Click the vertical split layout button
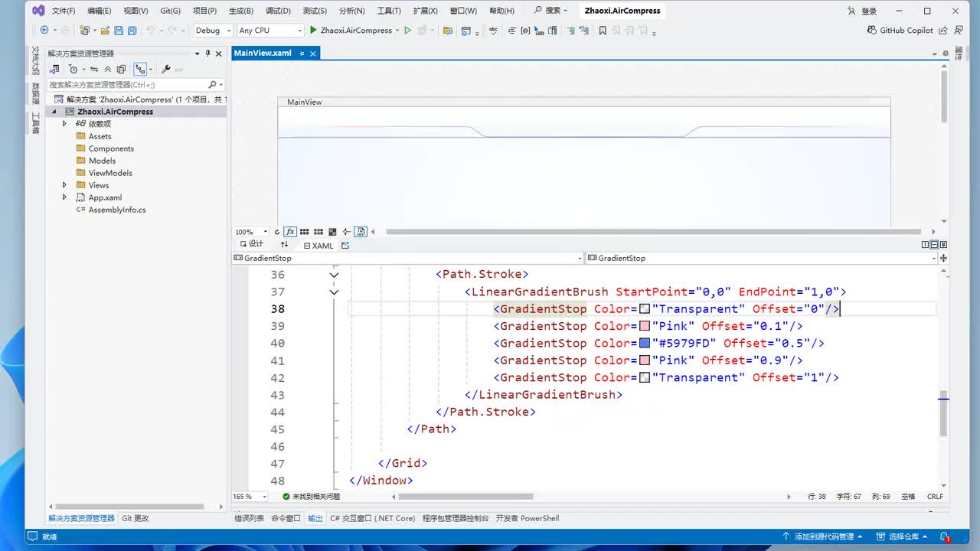The image size is (980, 551). coord(925,245)
